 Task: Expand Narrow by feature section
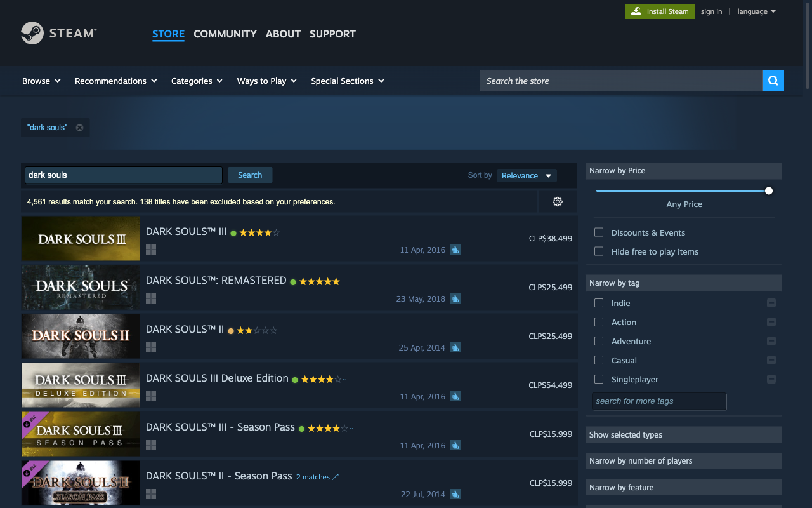point(684,487)
